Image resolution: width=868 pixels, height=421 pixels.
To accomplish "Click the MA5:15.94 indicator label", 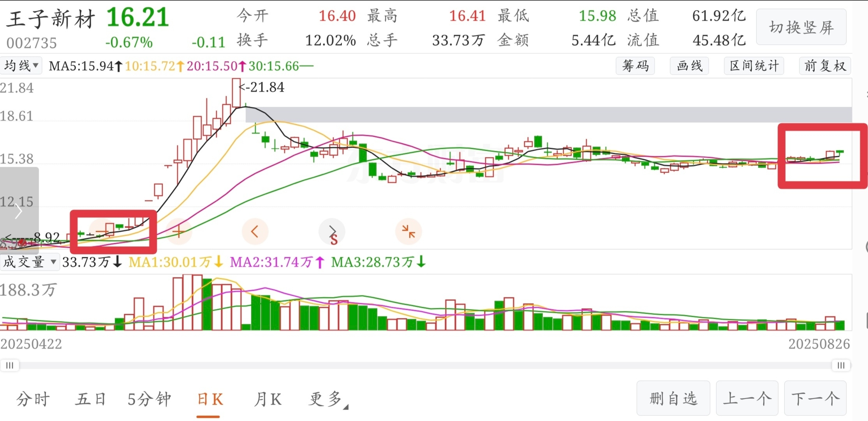I will (x=86, y=66).
